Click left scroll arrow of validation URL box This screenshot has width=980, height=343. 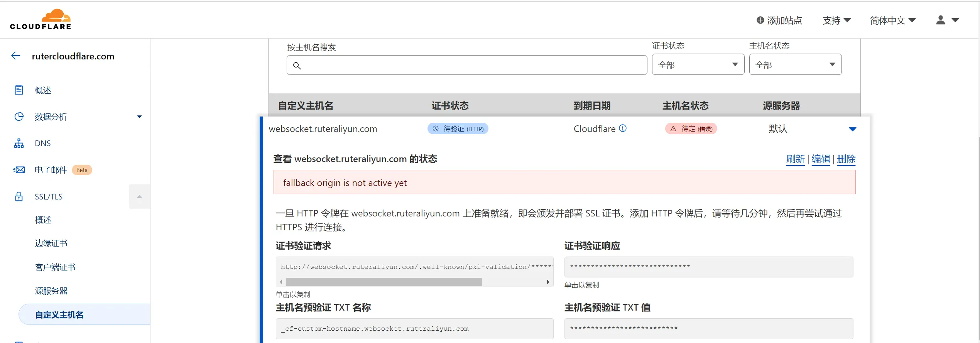(x=281, y=282)
